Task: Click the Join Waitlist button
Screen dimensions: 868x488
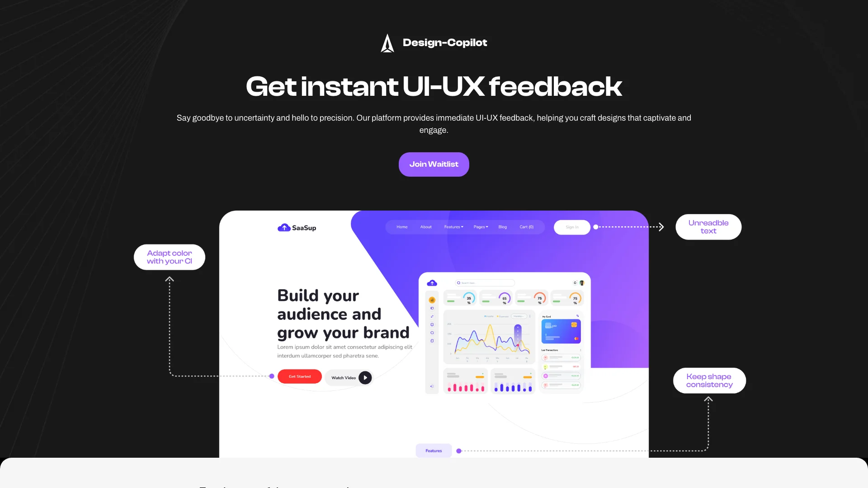Action: [434, 164]
